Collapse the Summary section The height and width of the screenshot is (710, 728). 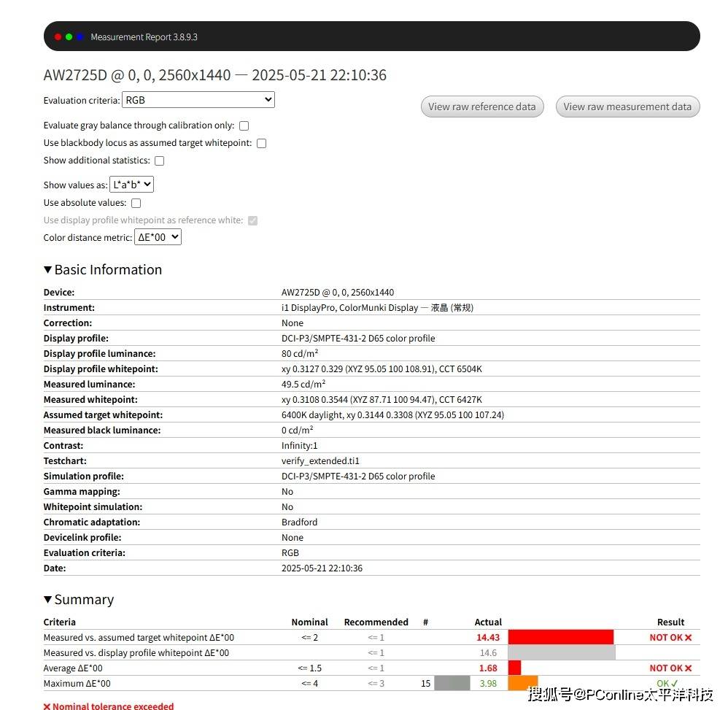(x=48, y=600)
